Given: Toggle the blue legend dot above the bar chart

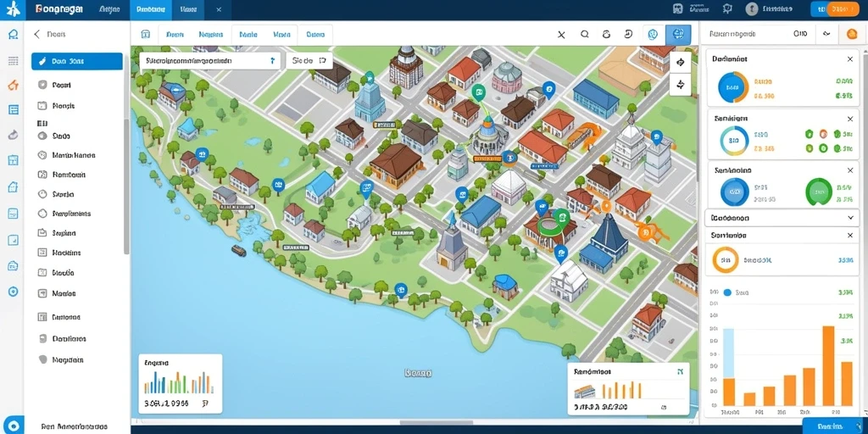Looking at the screenshot, I should (x=727, y=292).
